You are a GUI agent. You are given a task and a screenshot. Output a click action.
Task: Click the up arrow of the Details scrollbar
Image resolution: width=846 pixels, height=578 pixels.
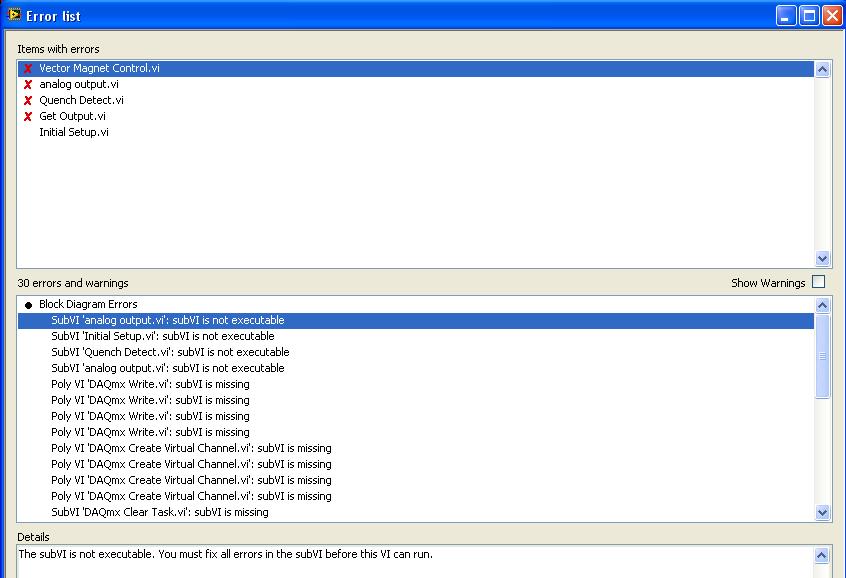[821, 555]
